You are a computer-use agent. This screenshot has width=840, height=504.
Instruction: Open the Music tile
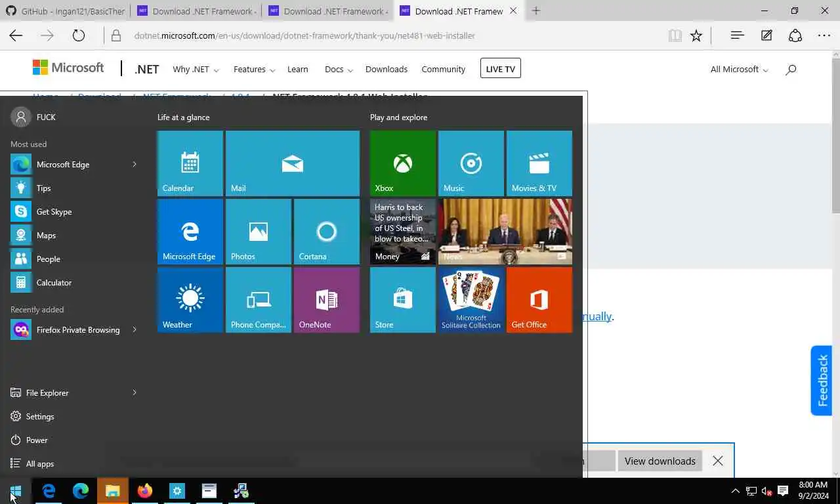coord(471,163)
